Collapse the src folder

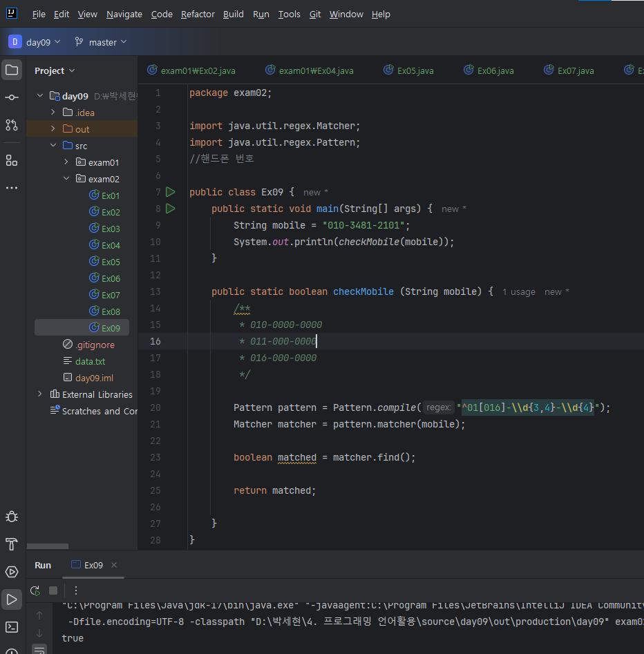coord(53,145)
